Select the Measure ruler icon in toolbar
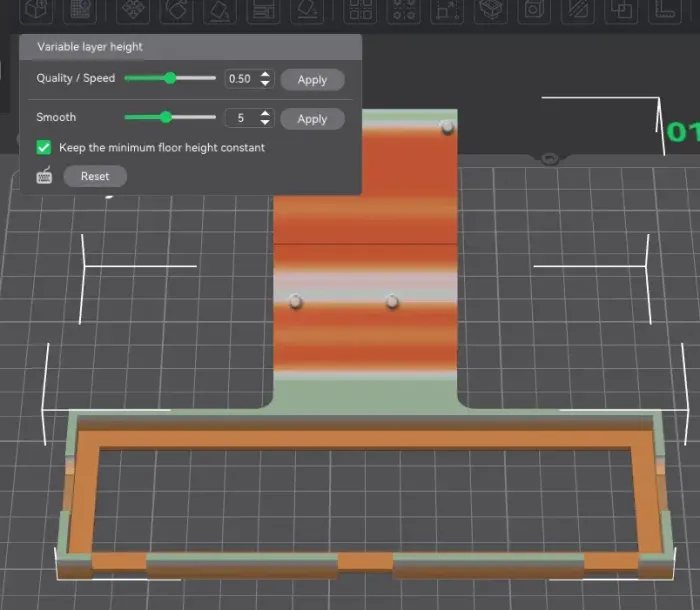700x610 pixels. pyautogui.click(x=664, y=11)
